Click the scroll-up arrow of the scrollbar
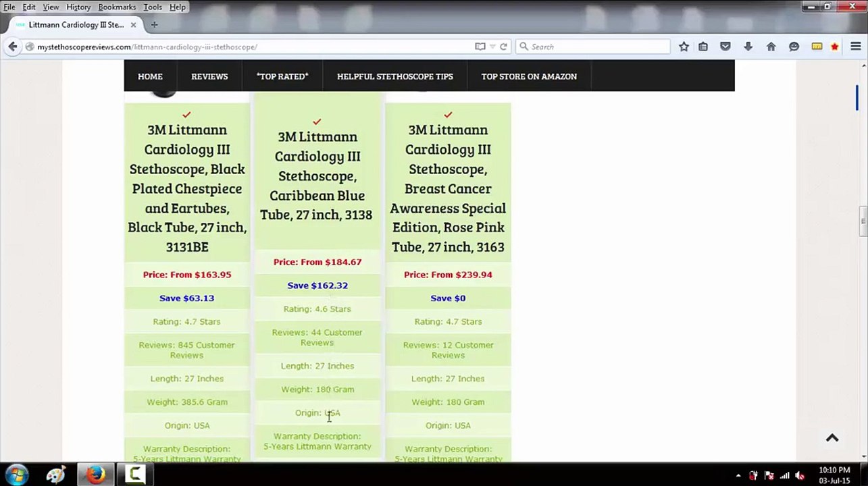Viewport: 868px width, 486px height. (x=863, y=65)
